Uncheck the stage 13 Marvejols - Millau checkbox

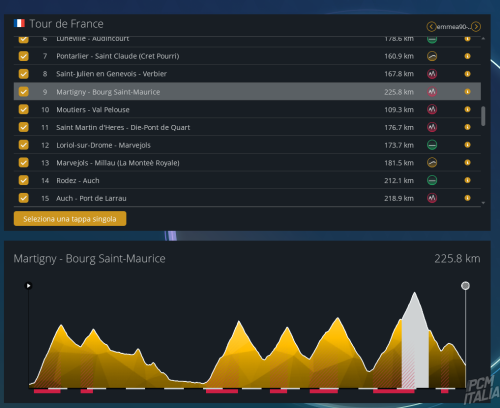point(24,162)
